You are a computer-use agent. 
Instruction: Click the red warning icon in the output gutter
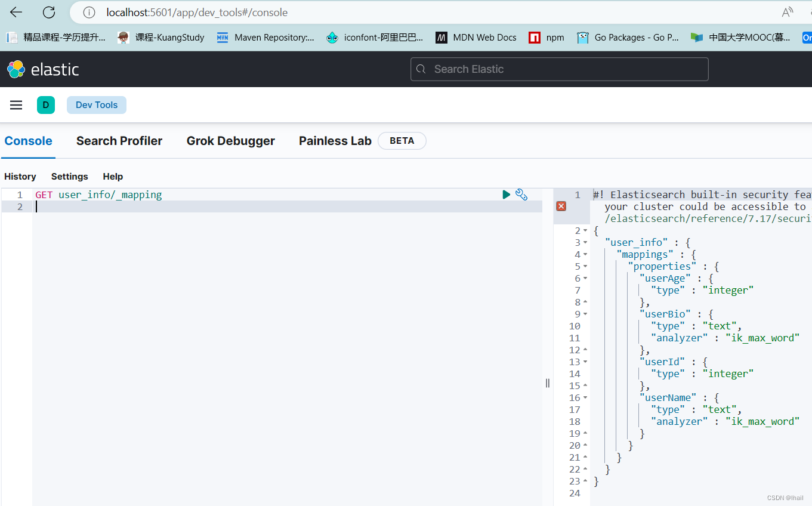coord(561,206)
